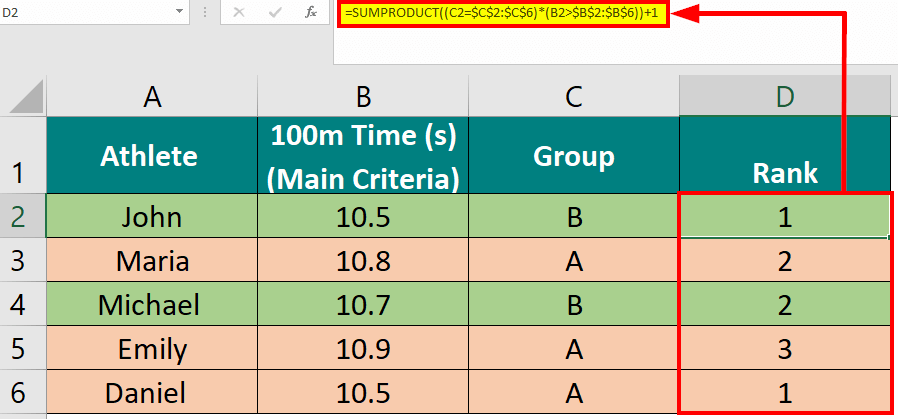Select the Emily cell
Viewport: 898px width, 419px height.
(x=152, y=348)
